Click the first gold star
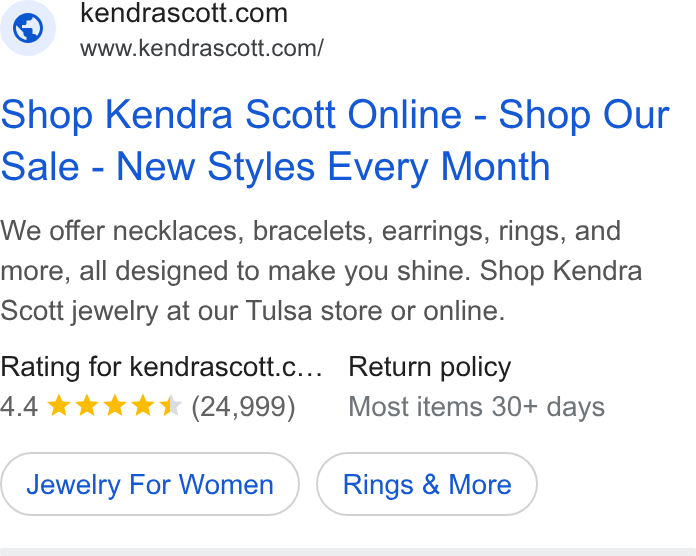The width and height of the screenshot is (696, 556). pos(59,405)
